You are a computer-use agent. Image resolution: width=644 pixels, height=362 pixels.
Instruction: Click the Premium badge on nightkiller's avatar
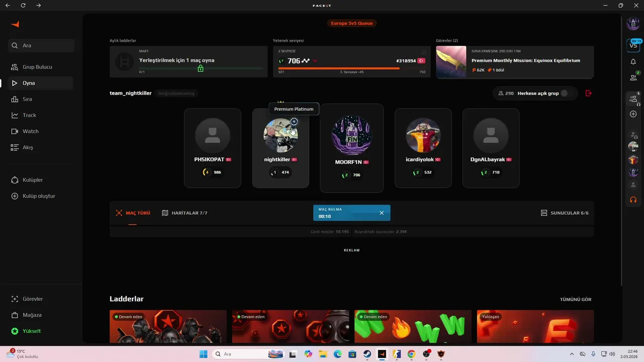coord(294,122)
